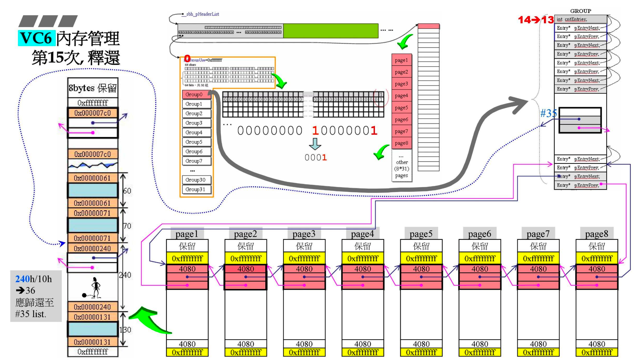The height and width of the screenshot is (364, 635).
Task: Click the page4 cell in red column
Action: [x=401, y=96]
